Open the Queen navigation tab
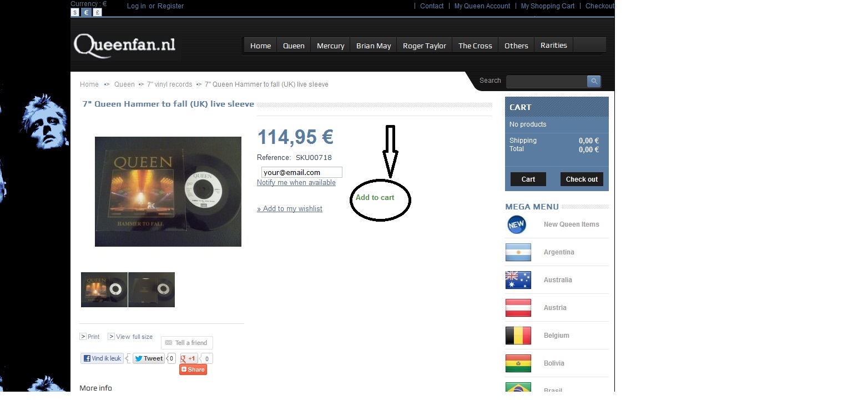This screenshot has width=868, height=400. (294, 46)
